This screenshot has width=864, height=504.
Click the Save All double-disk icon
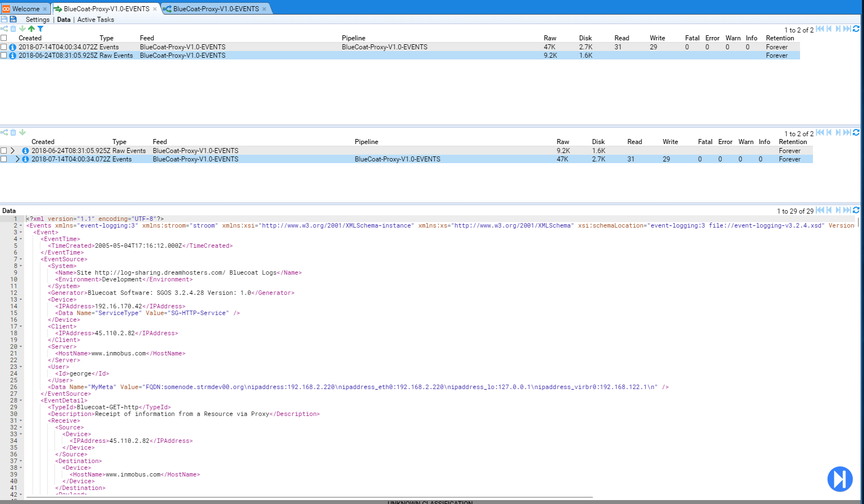coord(13,19)
